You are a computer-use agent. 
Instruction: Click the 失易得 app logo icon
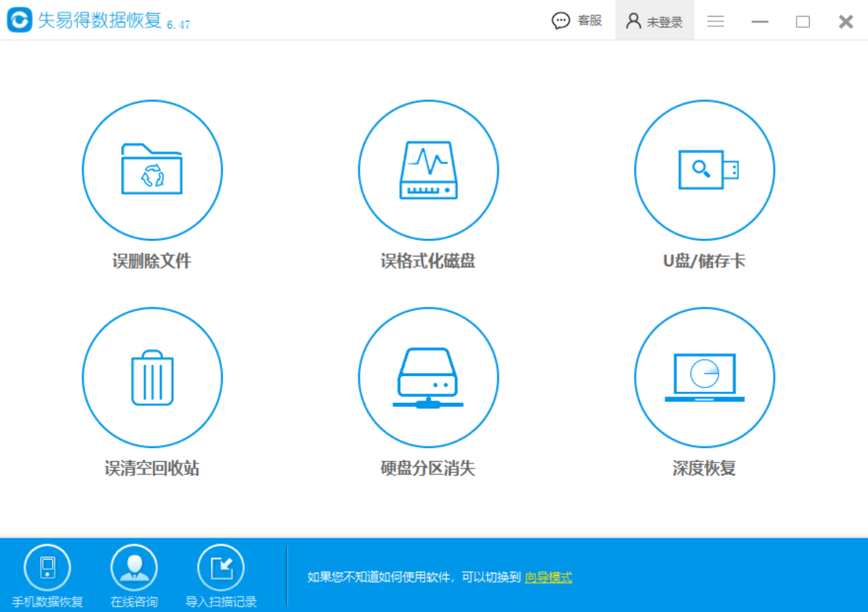pyautogui.click(x=20, y=20)
